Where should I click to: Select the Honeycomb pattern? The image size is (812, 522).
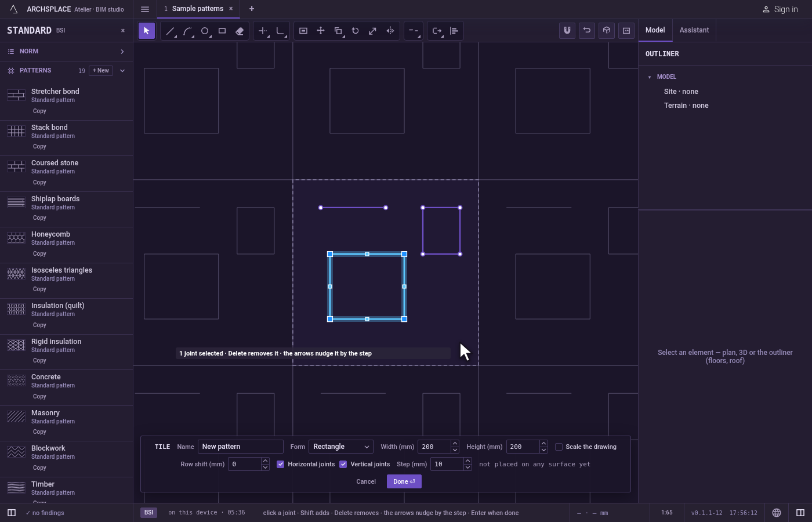(x=66, y=244)
